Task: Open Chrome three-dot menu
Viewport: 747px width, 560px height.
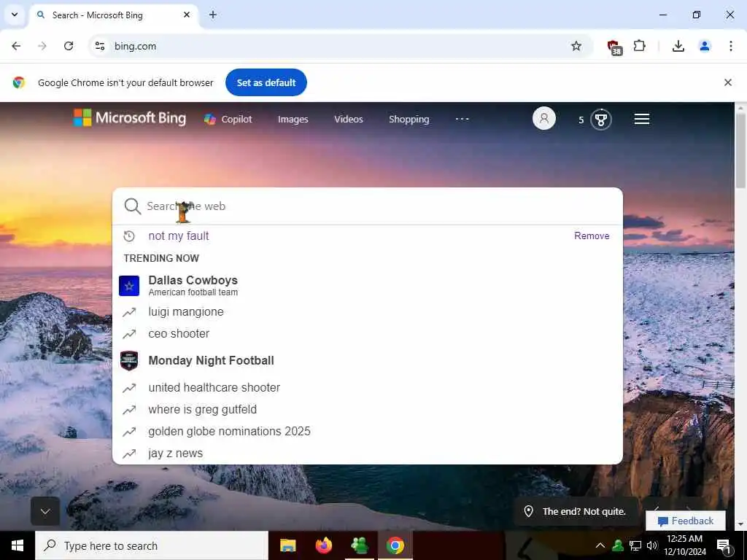Action: pyautogui.click(x=731, y=46)
